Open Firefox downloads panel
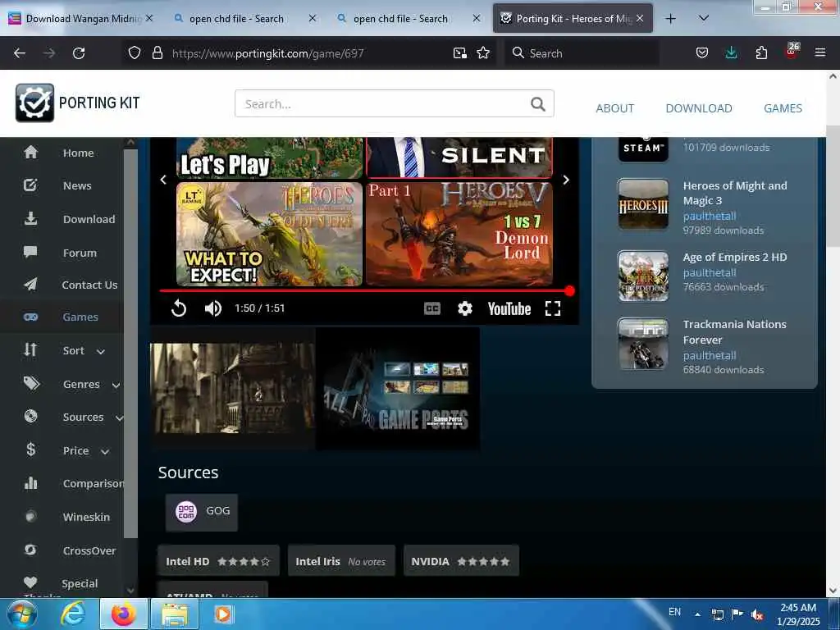Screen dimensions: 840x630 coord(731,53)
